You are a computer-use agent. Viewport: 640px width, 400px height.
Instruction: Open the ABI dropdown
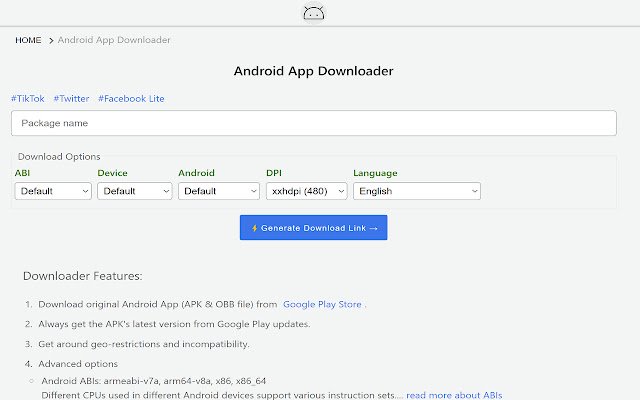(x=53, y=191)
